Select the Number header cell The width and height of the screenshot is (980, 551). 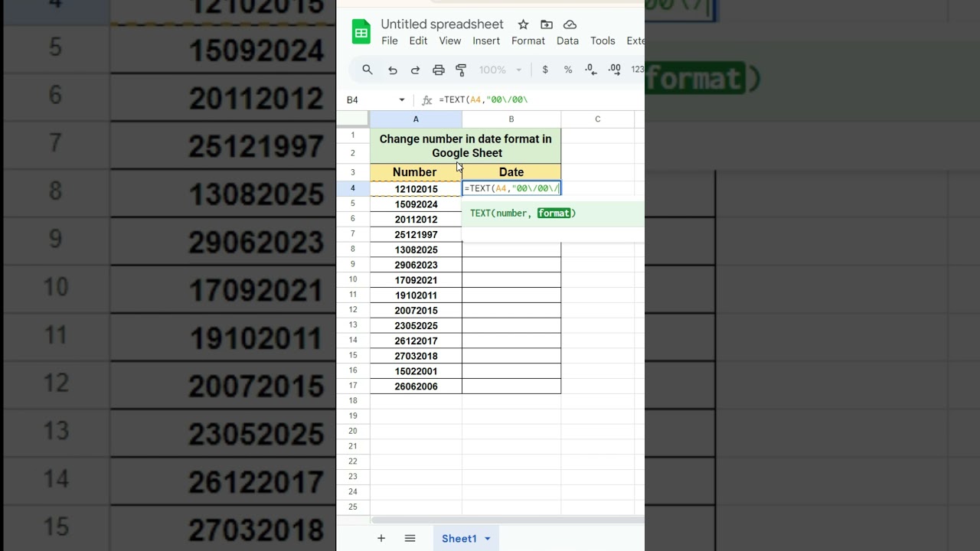(x=416, y=172)
